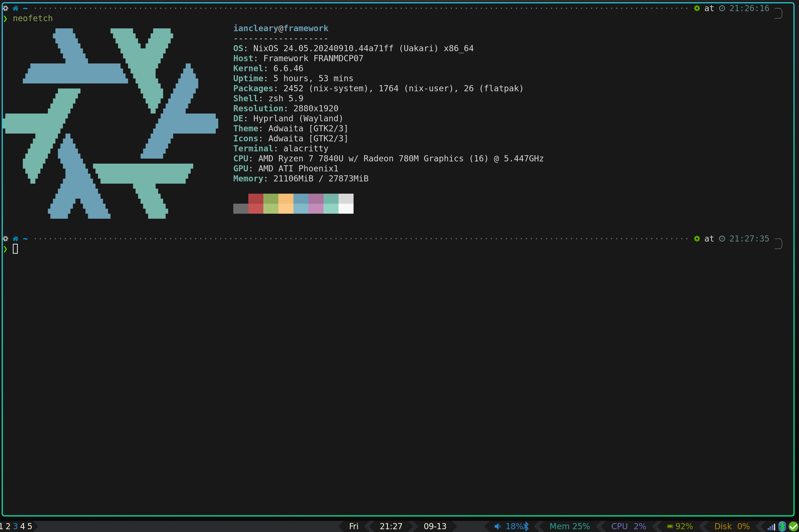The image size is (799, 532).
Task: Click the green gear icon beside 21:26:16
Action: point(697,8)
